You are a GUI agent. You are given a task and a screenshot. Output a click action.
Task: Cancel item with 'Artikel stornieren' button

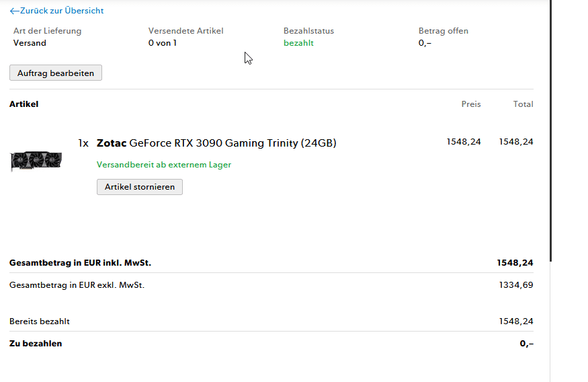(x=139, y=187)
